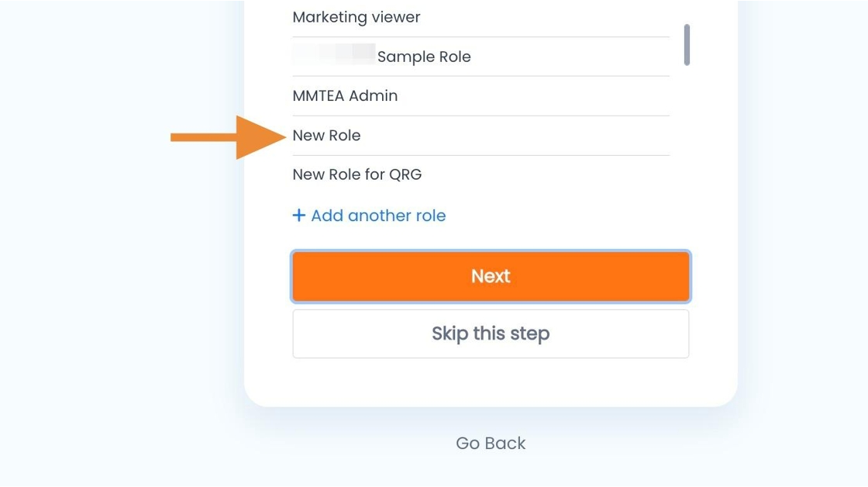This screenshot has height=487, width=868.
Task: Click the word step in Skip this step
Action: pyautogui.click(x=530, y=334)
